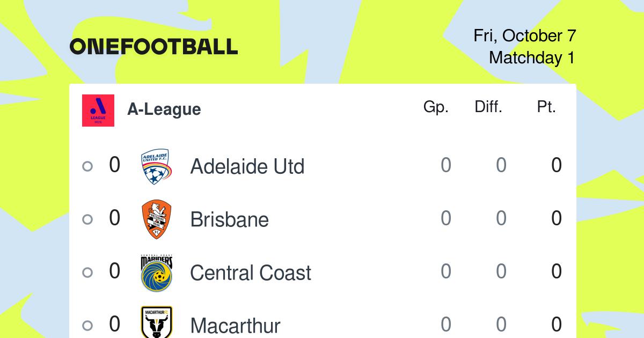This screenshot has width=644, height=338.
Task: Click the Diff. column header
Action: 488,107
